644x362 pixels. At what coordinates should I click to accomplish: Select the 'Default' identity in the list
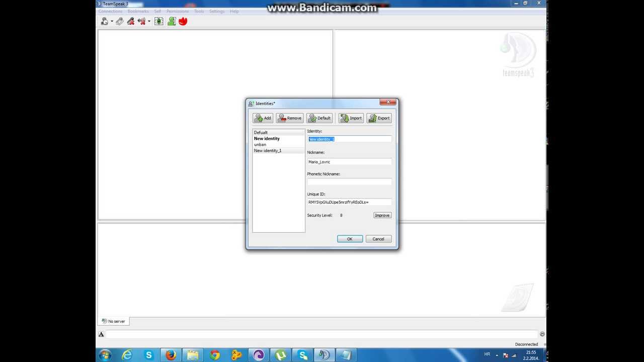pyautogui.click(x=279, y=132)
